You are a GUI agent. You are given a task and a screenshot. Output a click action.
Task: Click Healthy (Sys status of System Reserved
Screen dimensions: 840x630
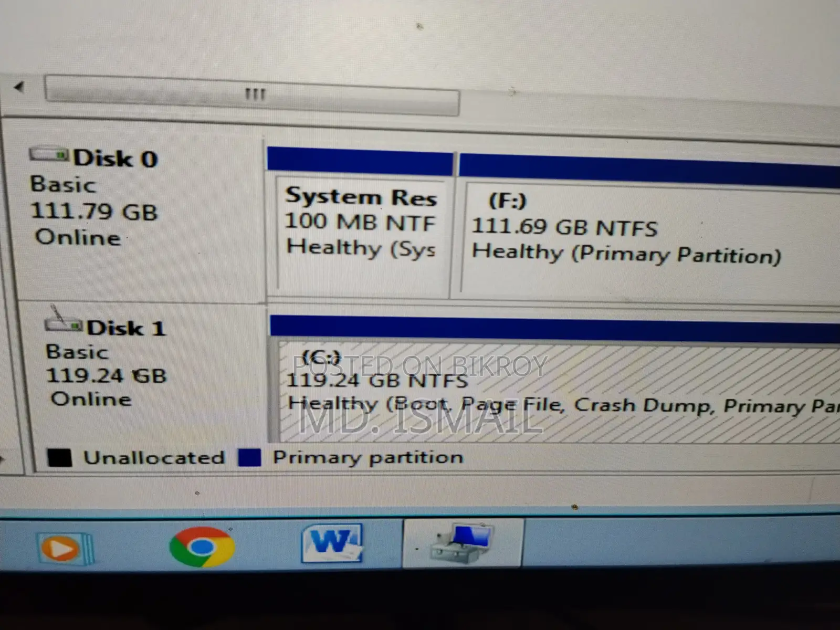point(361,248)
